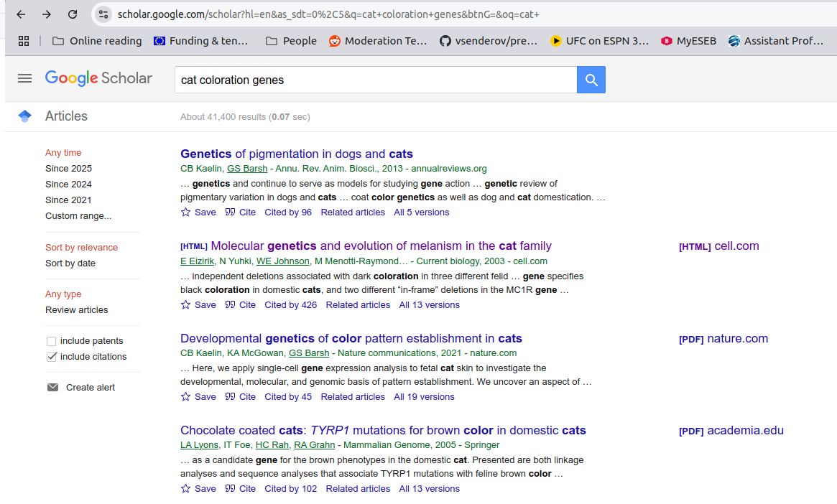The image size is (837, 504).
Task: Select Review articles filter
Action: pos(77,310)
